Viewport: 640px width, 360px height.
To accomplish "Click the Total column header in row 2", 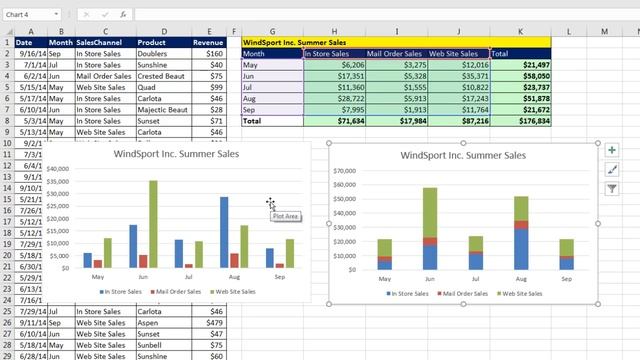I will point(520,53).
